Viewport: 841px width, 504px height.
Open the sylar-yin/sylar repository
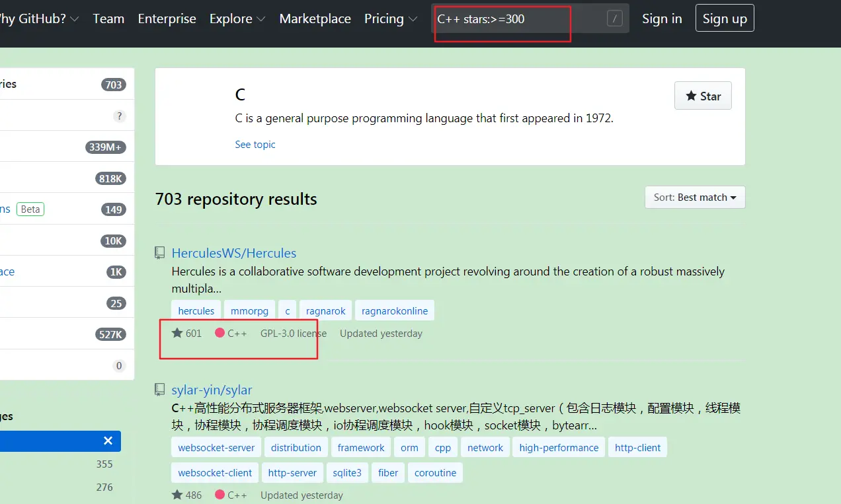(x=212, y=390)
